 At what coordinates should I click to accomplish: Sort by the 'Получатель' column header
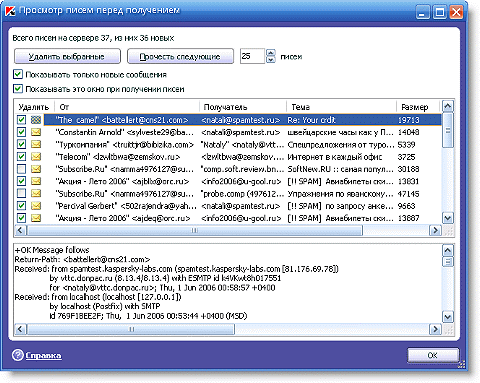point(243,107)
